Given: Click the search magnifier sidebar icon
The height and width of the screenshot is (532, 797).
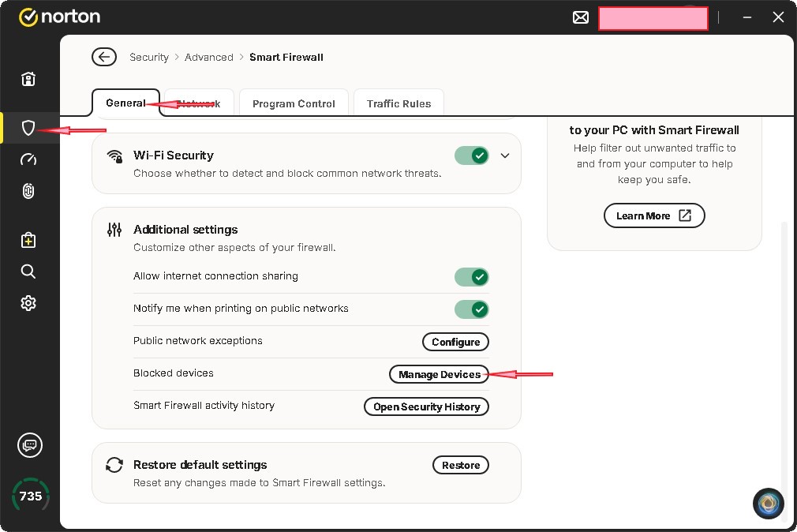Looking at the screenshot, I should tap(28, 272).
